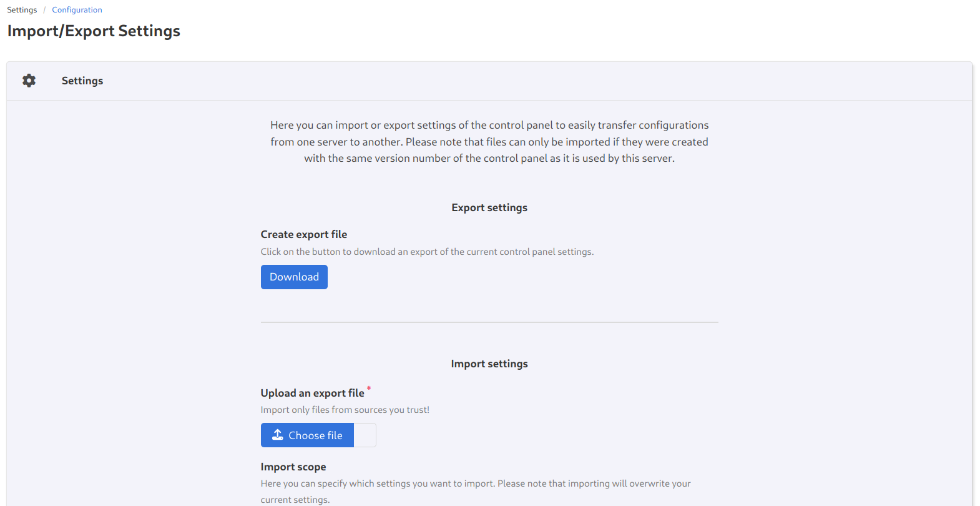This screenshot has height=506, width=980.
Task: Click the empty filename box beside Choose file
Action: [x=365, y=435]
